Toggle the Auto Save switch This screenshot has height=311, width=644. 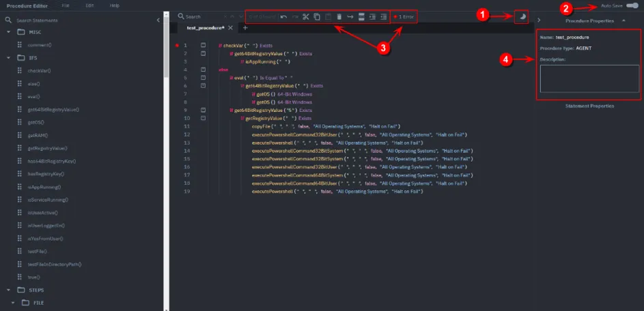(x=632, y=5)
